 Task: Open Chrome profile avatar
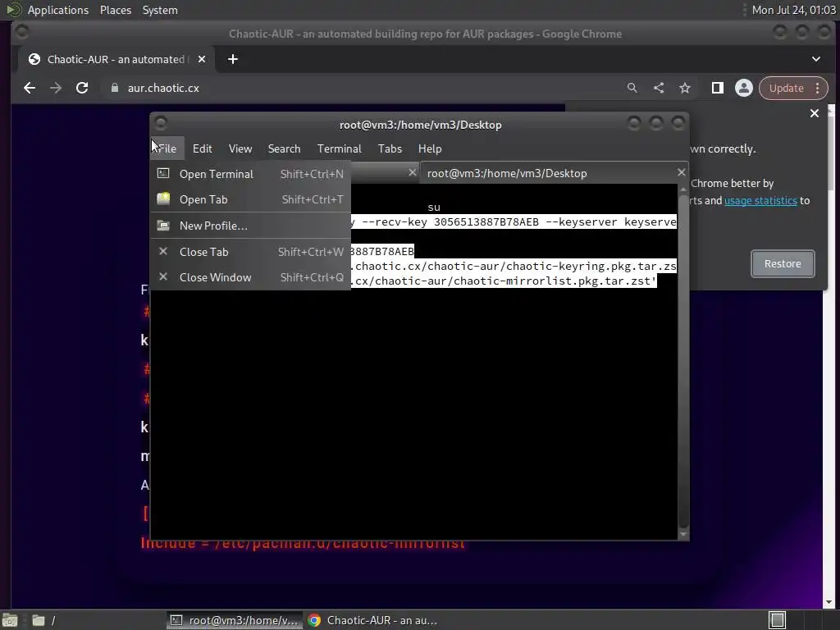tap(743, 88)
